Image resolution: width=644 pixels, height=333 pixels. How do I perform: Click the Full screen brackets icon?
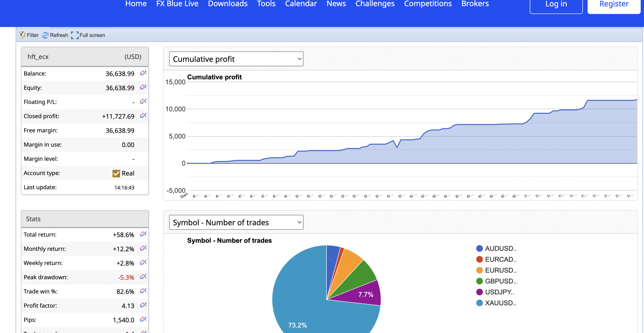click(x=75, y=35)
